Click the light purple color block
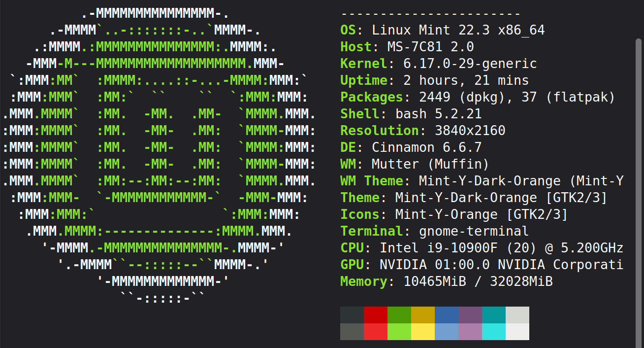 tap(470, 332)
